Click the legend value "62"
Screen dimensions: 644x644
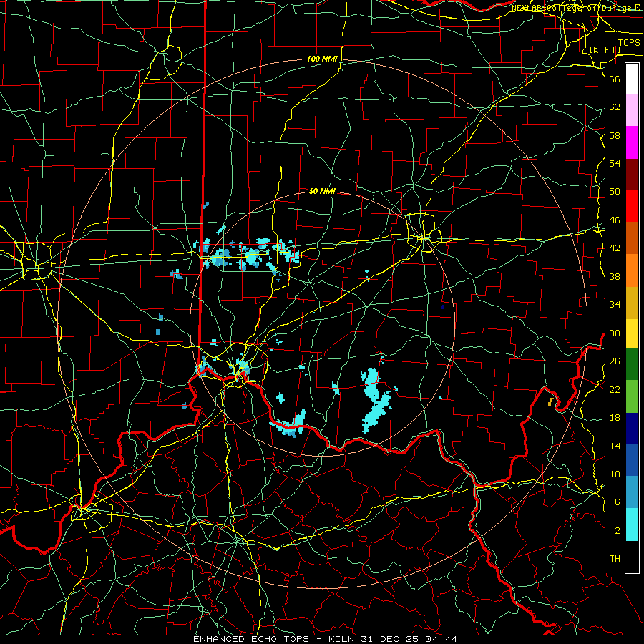pos(615,107)
